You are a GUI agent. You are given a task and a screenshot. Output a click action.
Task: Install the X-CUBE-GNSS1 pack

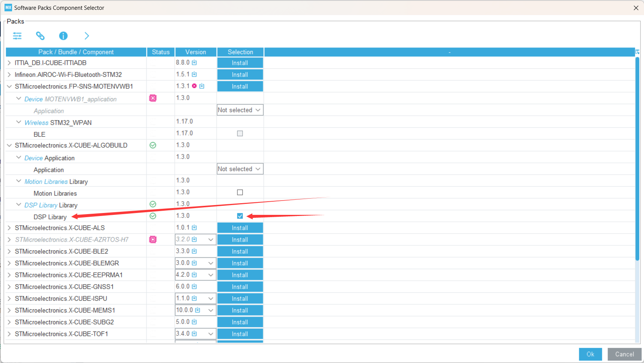(x=240, y=286)
